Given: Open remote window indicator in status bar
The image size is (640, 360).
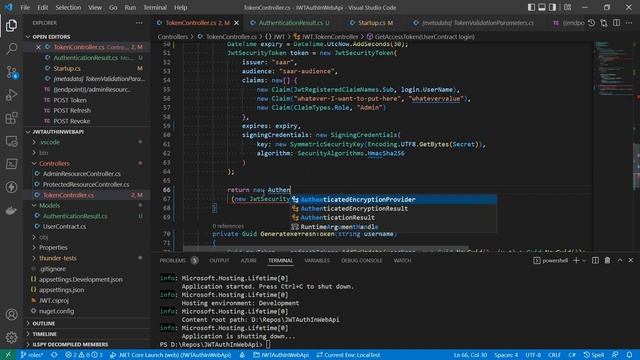Looking at the screenshot, I should [x=8, y=355].
